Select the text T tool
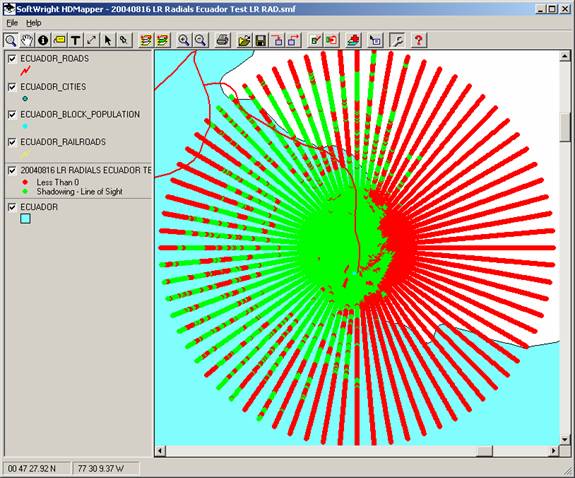575x478 pixels. pyautogui.click(x=76, y=40)
